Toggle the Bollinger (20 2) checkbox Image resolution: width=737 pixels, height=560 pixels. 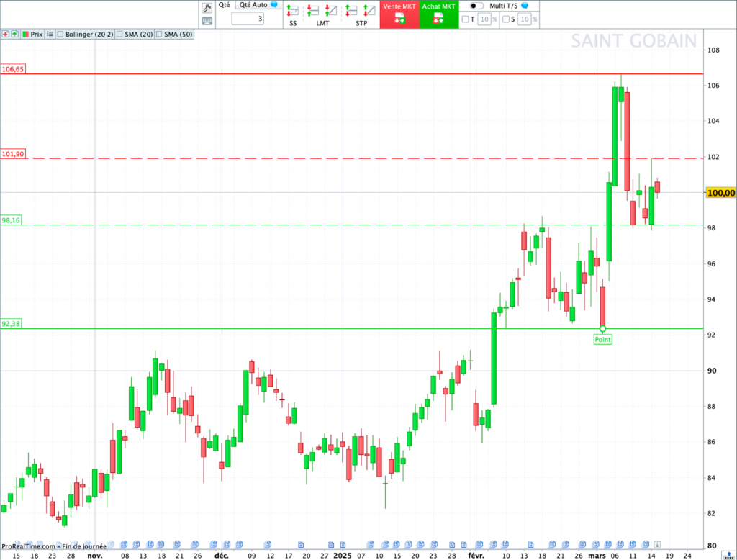pos(60,34)
